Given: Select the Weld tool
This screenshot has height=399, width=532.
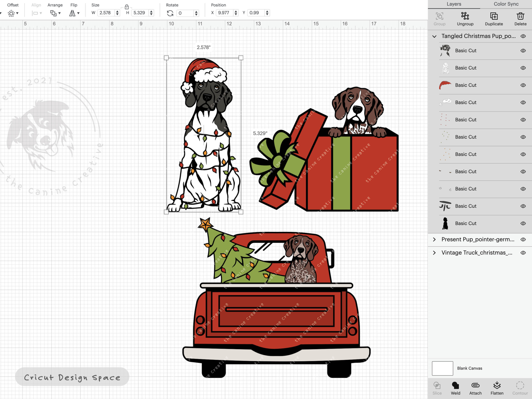Looking at the screenshot, I should pyautogui.click(x=455, y=388).
